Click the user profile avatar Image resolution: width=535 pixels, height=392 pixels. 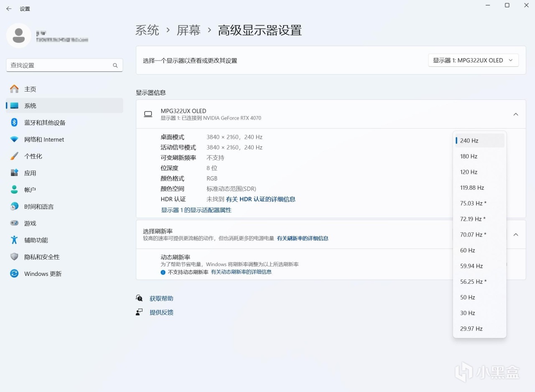click(18, 36)
